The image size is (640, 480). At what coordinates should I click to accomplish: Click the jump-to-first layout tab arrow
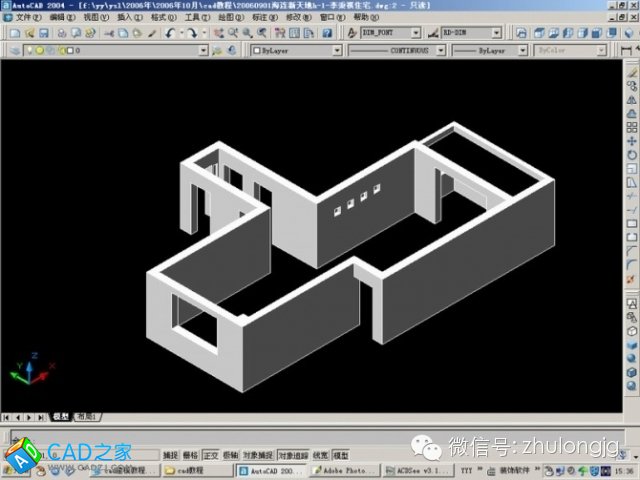point(6,417)
